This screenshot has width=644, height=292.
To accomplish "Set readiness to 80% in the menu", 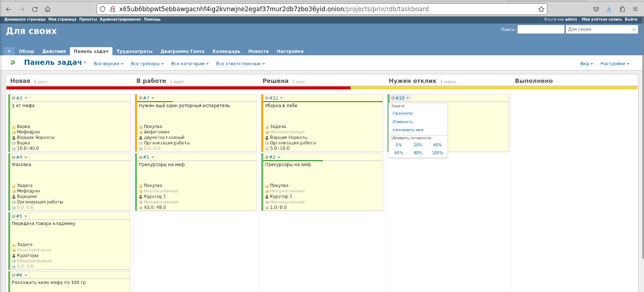I will pos(418,153).
